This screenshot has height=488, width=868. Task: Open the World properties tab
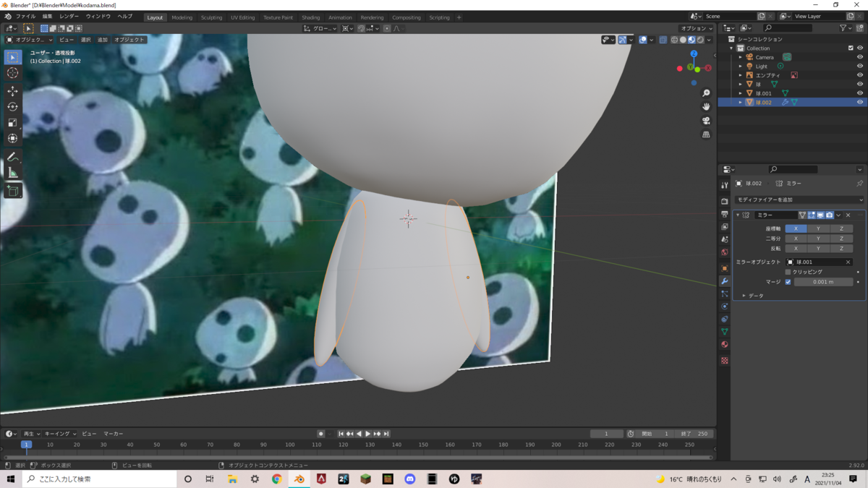(724, 252)
